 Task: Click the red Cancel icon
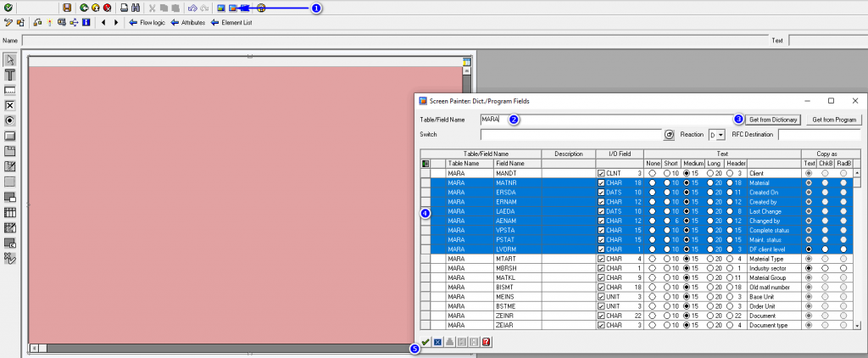(108, 8)
